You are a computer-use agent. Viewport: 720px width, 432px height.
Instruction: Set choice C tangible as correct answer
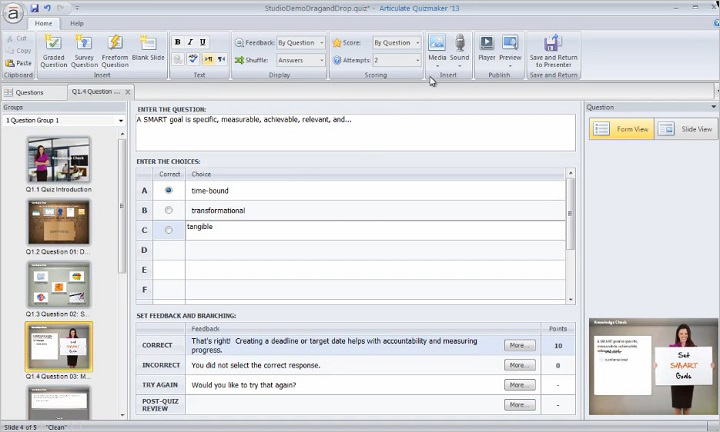coord(168,230)
